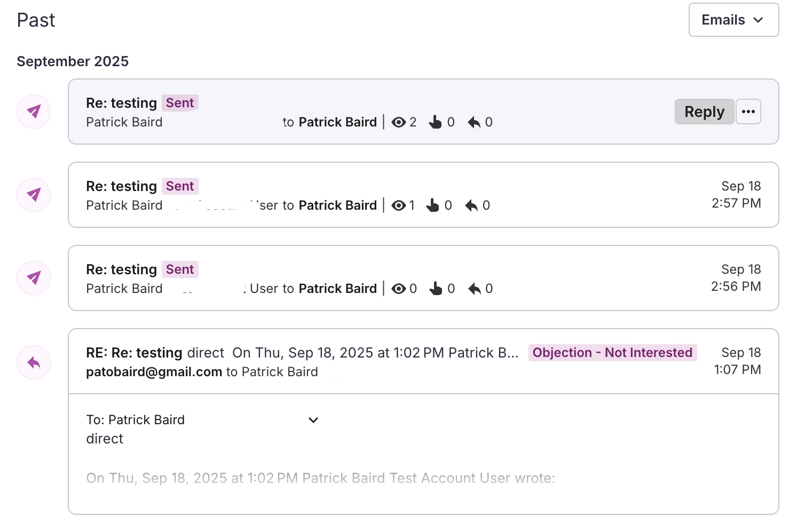This screenshot has height=532, width=789.
Task: Click the pointer icon on 2:56 PM email
Action: pyautogui.click(x=436, y=289)
